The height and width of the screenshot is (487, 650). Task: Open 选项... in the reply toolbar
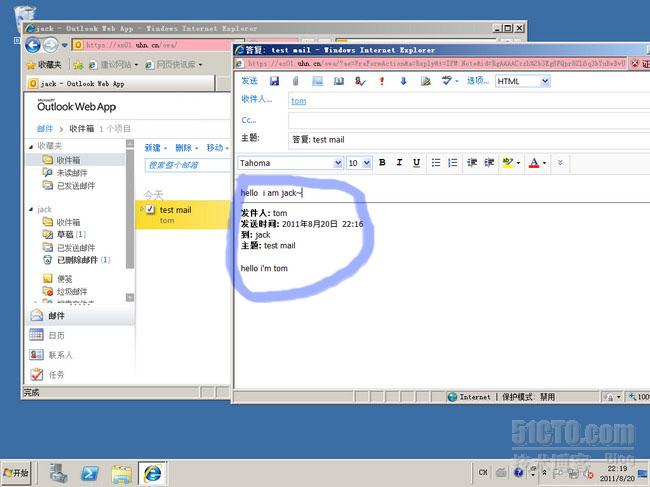click(x=478, y=81)
